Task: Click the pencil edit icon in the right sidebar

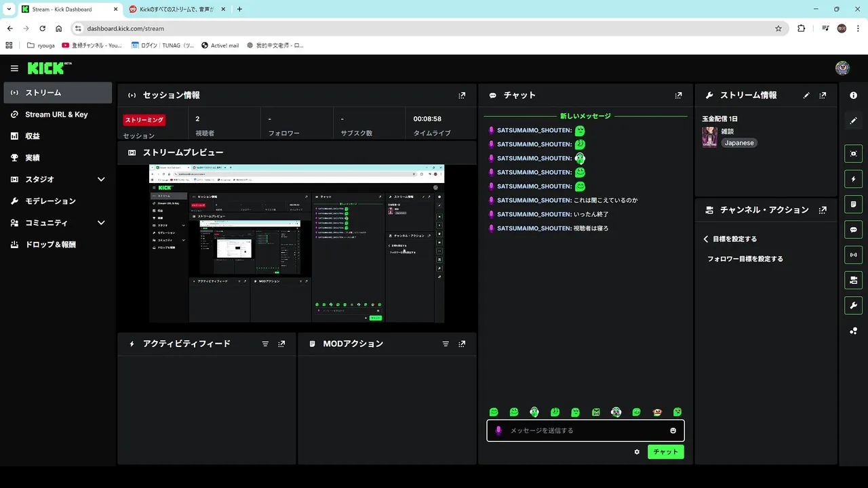Action: pos(853,121)
